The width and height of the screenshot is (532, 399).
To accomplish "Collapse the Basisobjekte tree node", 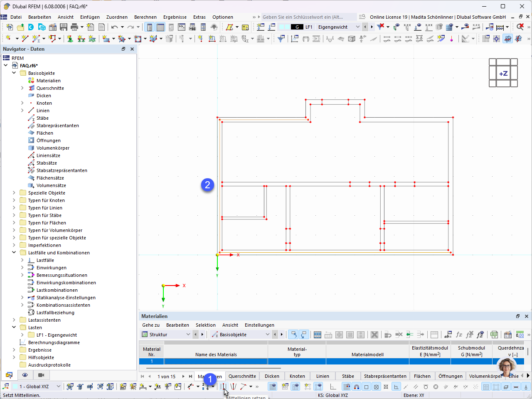I will [14, 73].
